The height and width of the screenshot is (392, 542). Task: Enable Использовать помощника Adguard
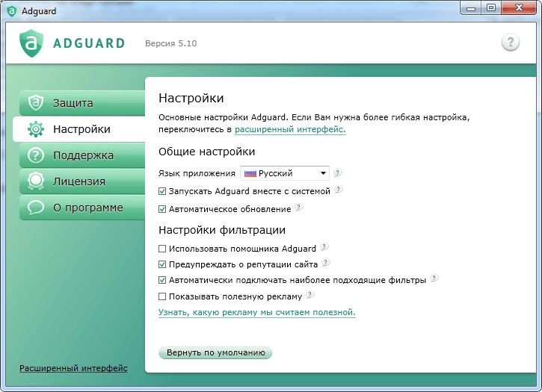162,249
